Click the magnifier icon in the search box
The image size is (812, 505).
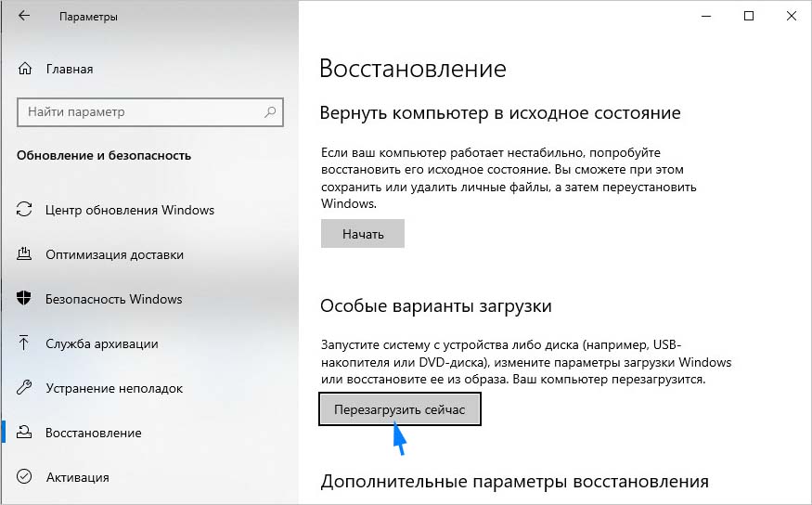[270, 112]
